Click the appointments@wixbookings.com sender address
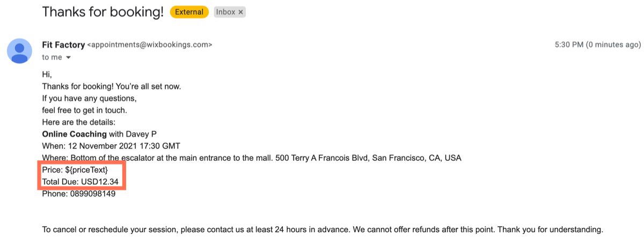This screenshot has height=243, width=644. pyautogui.click(x=150, y=45)
